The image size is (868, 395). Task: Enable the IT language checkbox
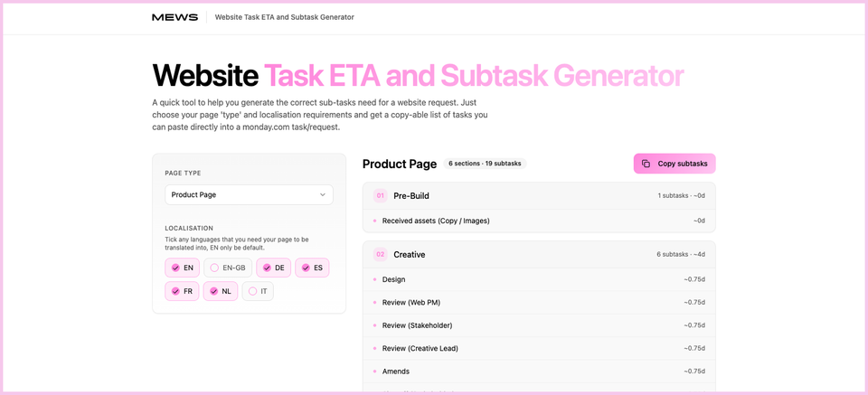point(258,291)
